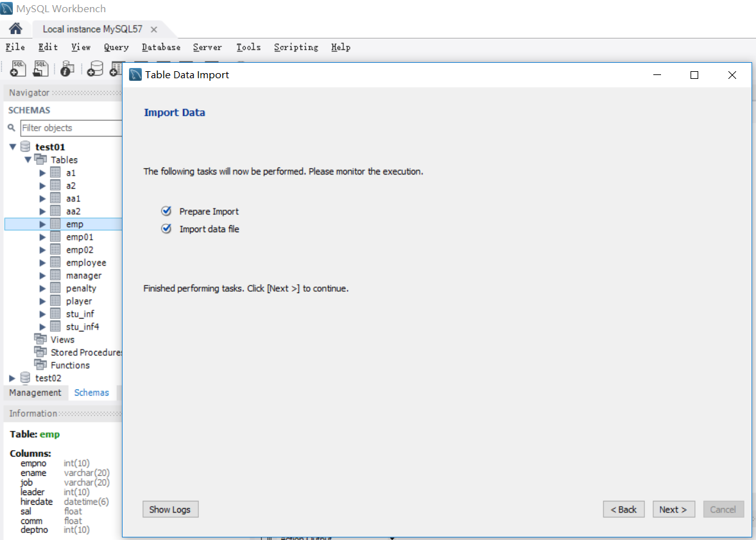Image resolution: width=756 pixels, height=540 pixels.
Task: Click the Stored Procedures folder icon
Action: tap(41, 352)
